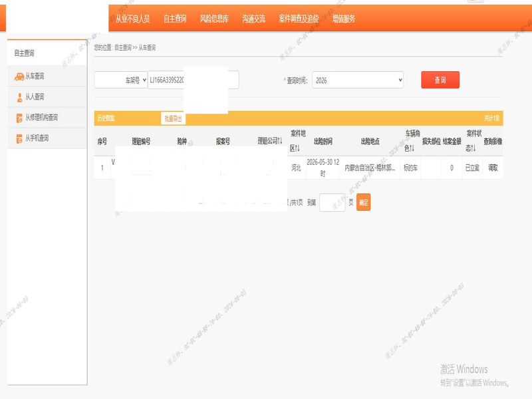This screenshot has height=399, width=532.
Task: Open the 从业不良人员 menu
Action: pyautogui.click(x=132, y=19)
